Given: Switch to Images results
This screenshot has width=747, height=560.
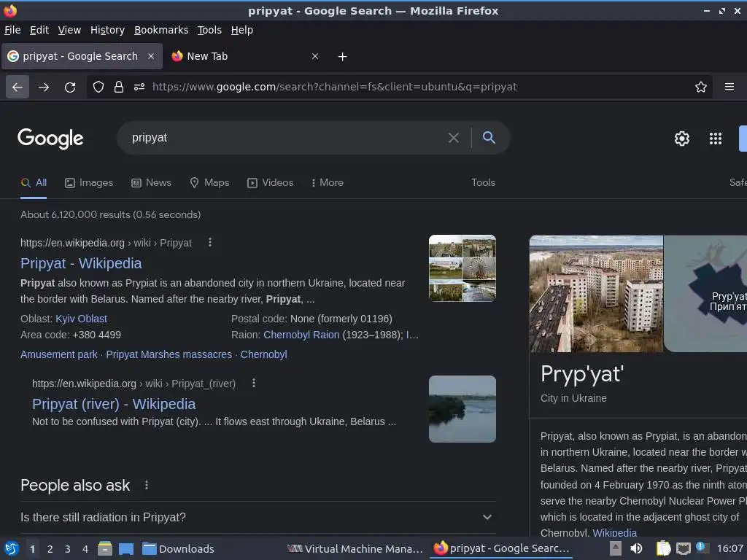Looking at the screenshot, I should pyautogui.click(x=89, y=182).
